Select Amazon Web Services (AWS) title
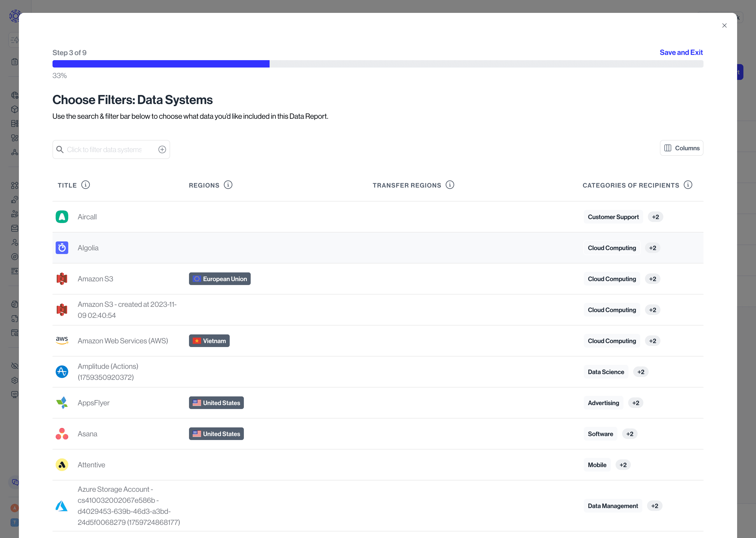 point(123,340)
